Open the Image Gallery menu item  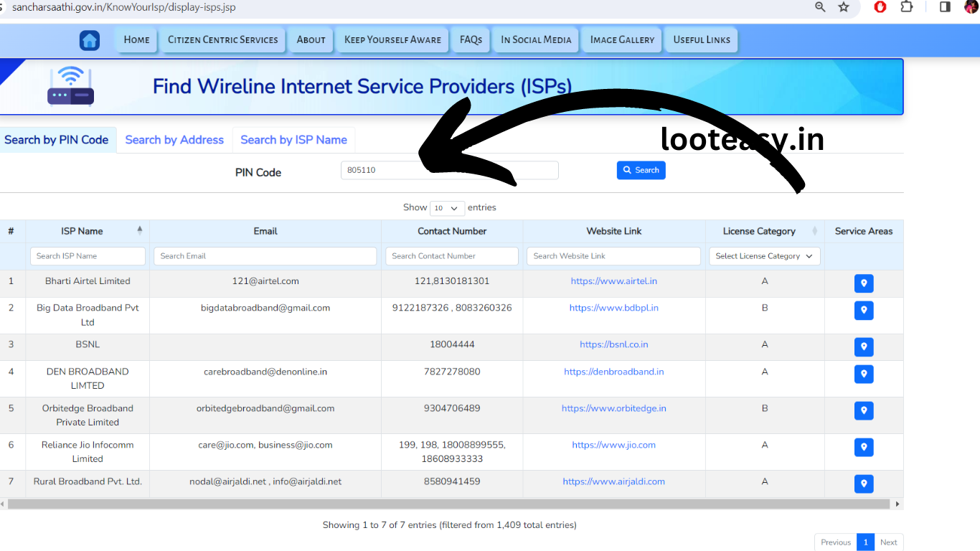pos(622,40)
